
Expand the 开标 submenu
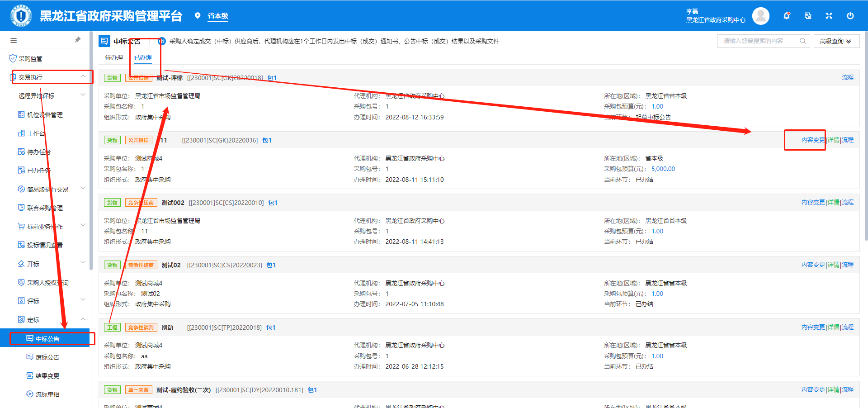click(x=83, y=263)
